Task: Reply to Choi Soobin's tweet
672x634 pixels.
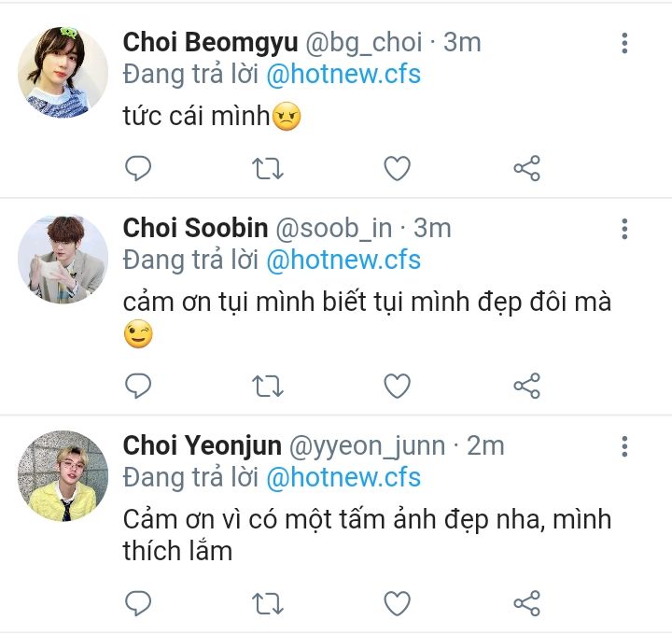Action: pos(138,386)
